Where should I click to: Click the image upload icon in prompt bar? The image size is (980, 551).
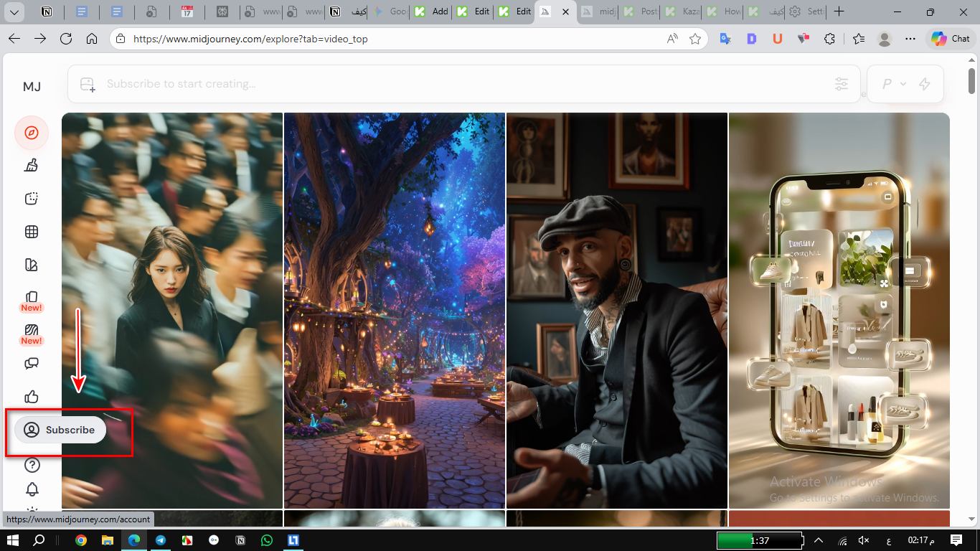(88, 85)
